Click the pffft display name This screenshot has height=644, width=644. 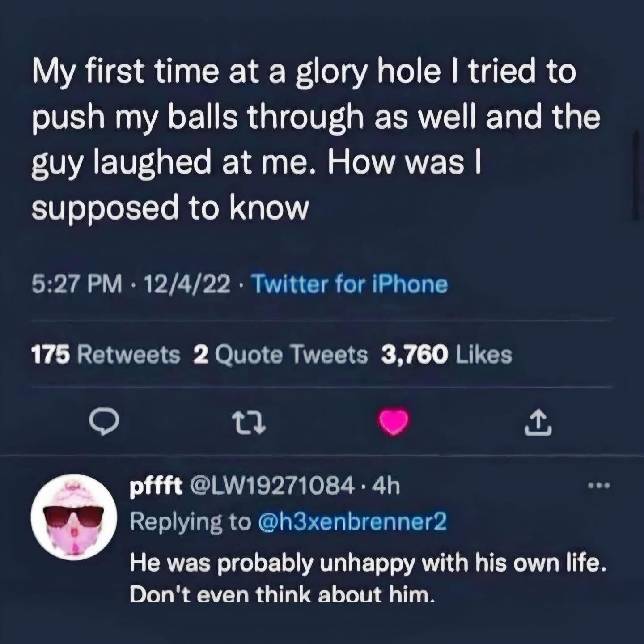tap(156, 486)
